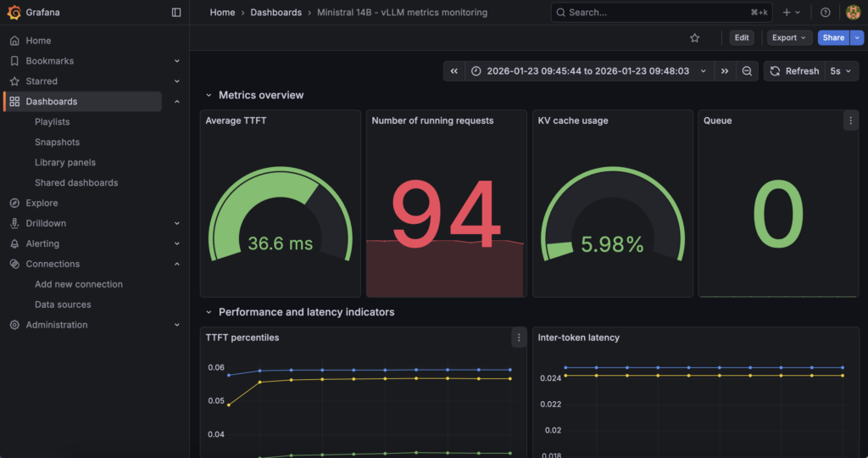Open the user profile avatar
The image size is (868, 458).
point(853,13)
